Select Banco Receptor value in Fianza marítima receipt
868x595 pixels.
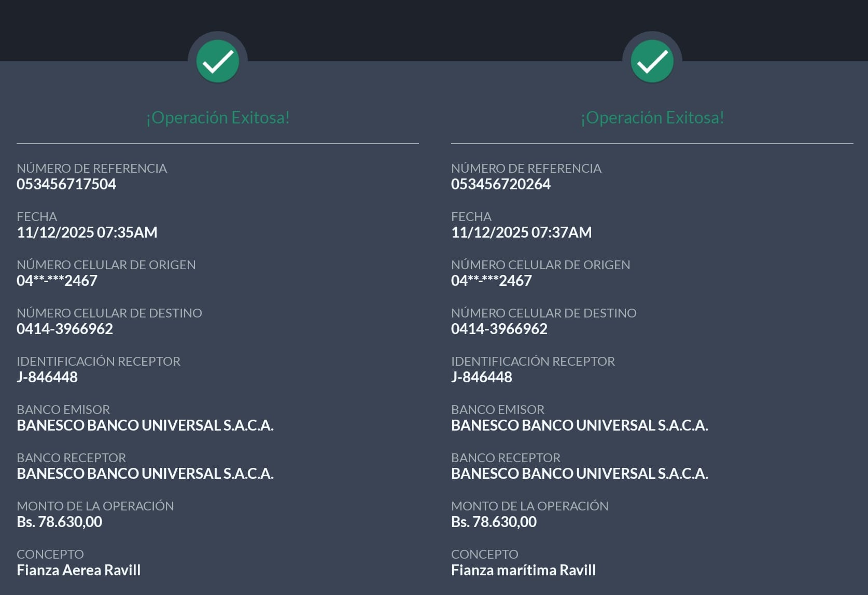pyautogui.click(x=580, y=474)
